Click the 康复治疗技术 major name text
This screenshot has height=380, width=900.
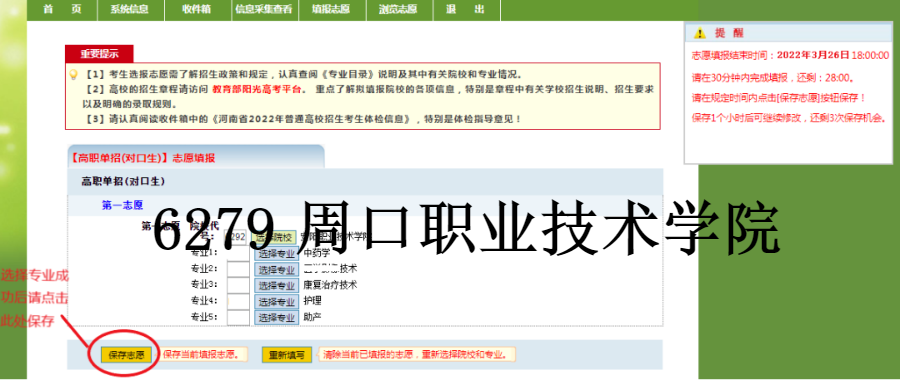point(330,285)
